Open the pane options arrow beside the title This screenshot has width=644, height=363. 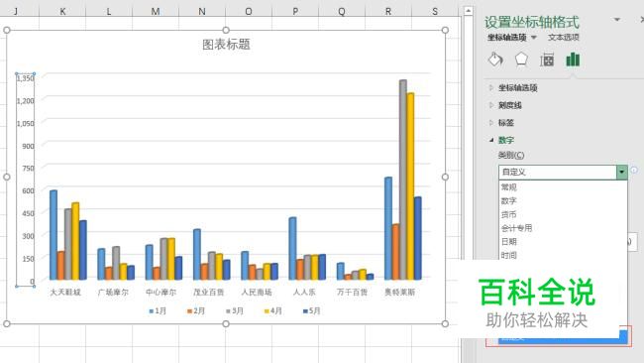[617, 19]
